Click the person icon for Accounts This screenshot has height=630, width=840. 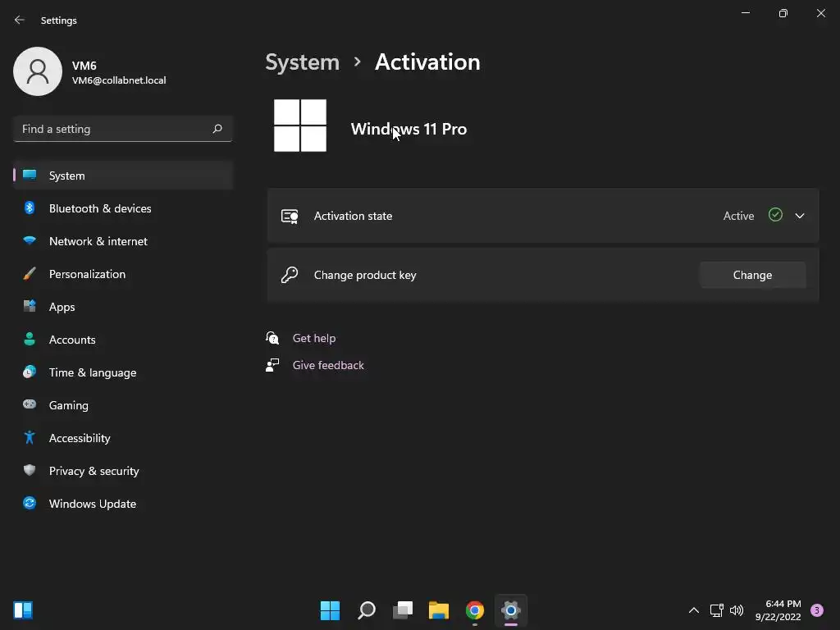tap(30, 339)
